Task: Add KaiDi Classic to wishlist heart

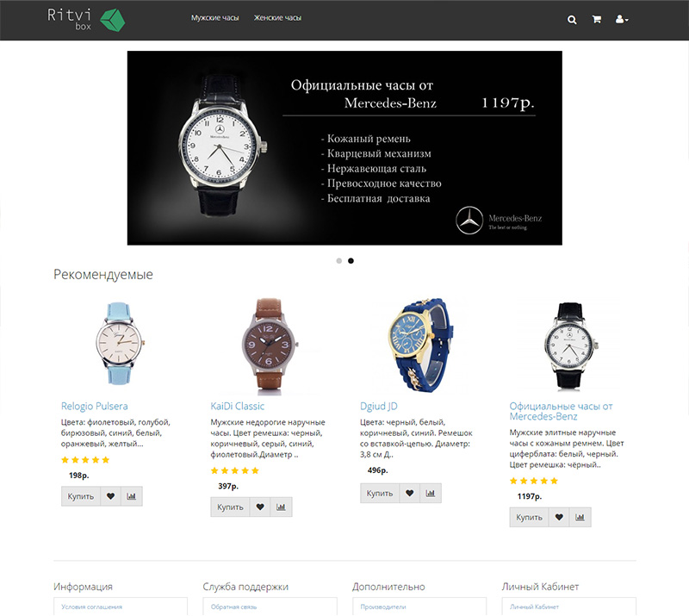Action: click(260, 507)
